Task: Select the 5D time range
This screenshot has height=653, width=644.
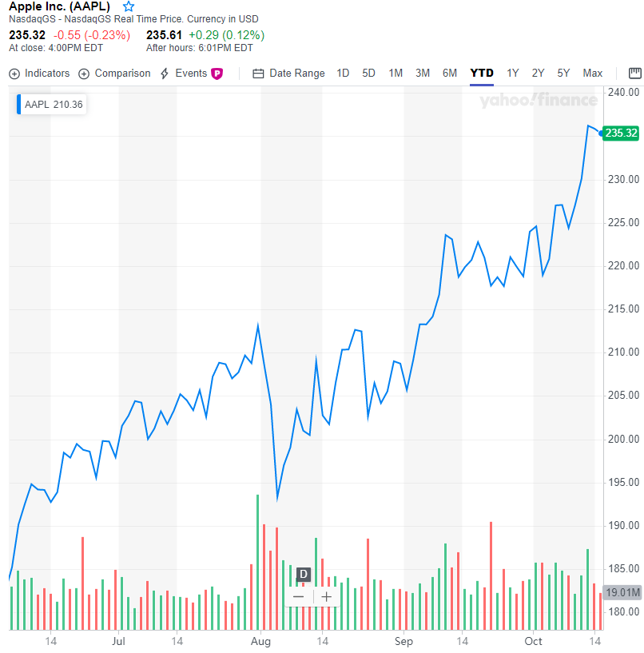Action: point(368,74)
